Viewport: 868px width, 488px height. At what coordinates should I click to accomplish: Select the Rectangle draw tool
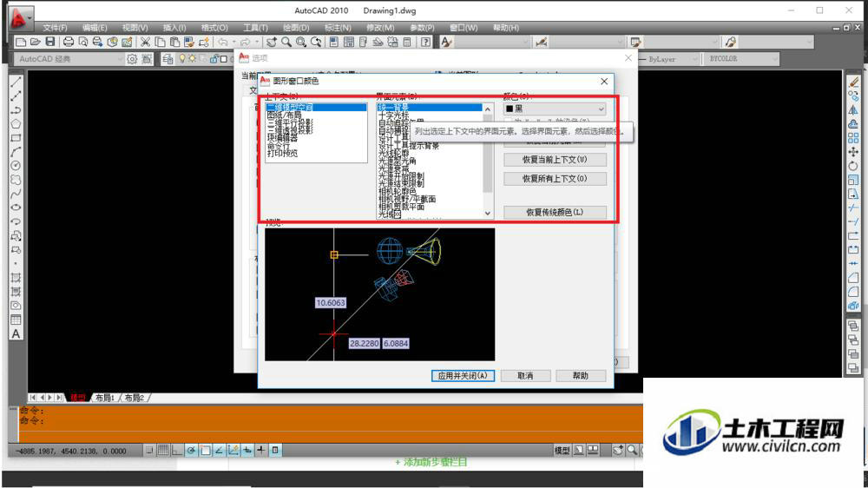[x=16, y=138]
